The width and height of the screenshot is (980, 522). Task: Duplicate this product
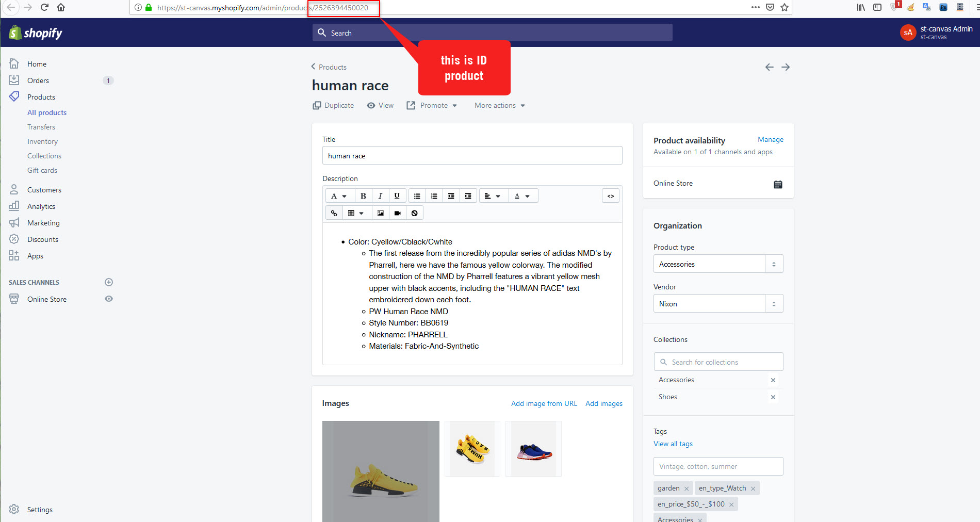click(333, 105)
